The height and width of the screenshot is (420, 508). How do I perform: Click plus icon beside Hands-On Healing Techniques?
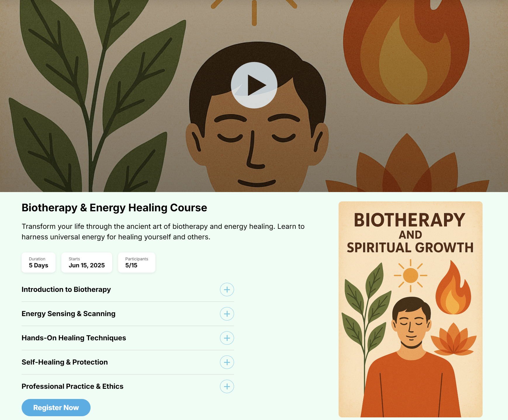tap(227, 338)
